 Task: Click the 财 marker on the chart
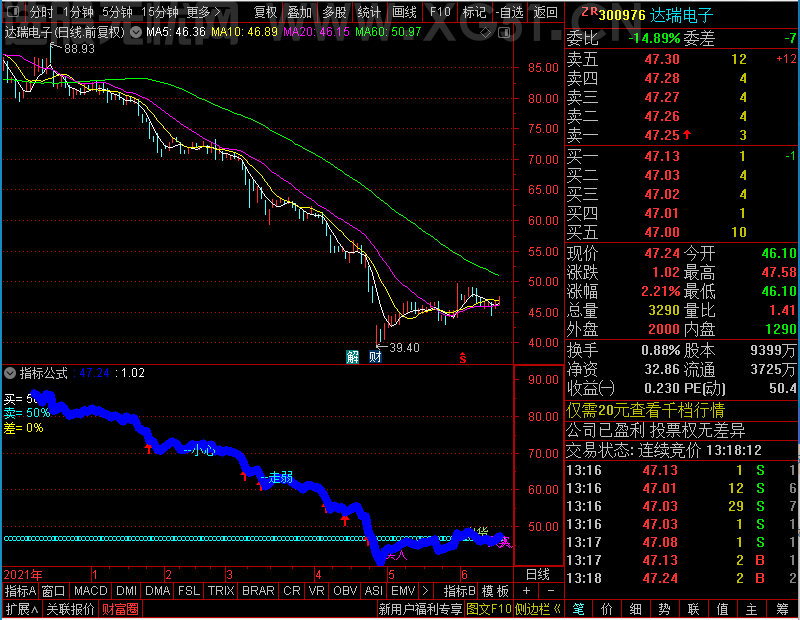(x=376, y=357)
